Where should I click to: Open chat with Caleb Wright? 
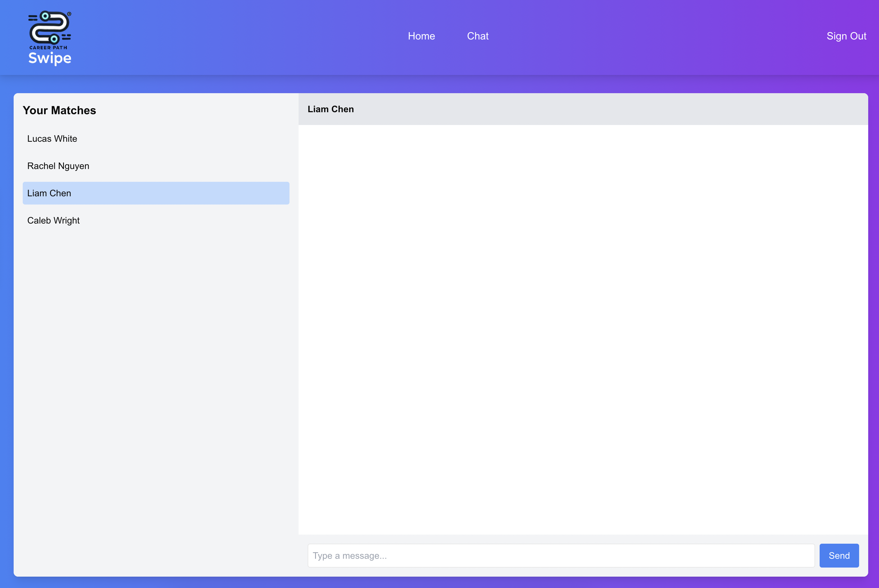[53, 220]
